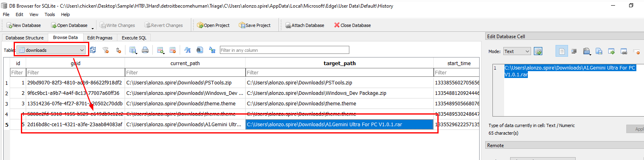Click the New Database toolbar button

click(x=24, y=25)
